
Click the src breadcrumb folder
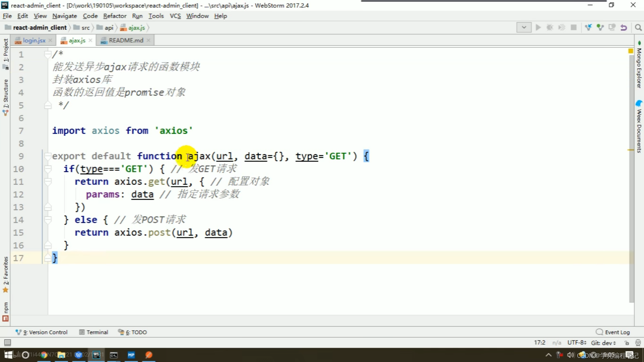[82, 28]
